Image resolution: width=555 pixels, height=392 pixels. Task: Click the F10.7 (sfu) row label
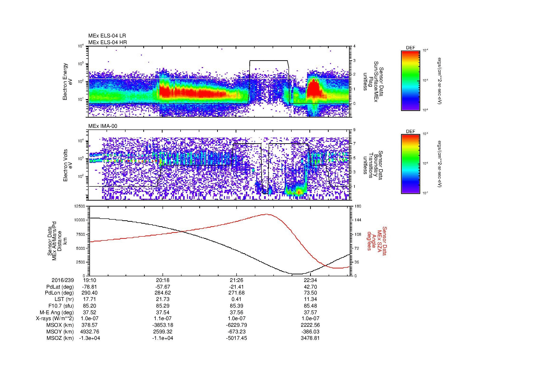tap(61, 306)
